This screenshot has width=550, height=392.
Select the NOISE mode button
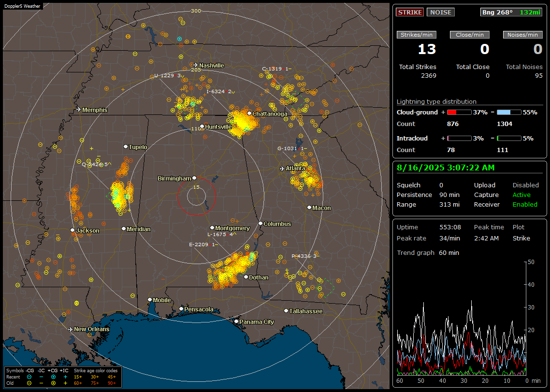(441, 12)
